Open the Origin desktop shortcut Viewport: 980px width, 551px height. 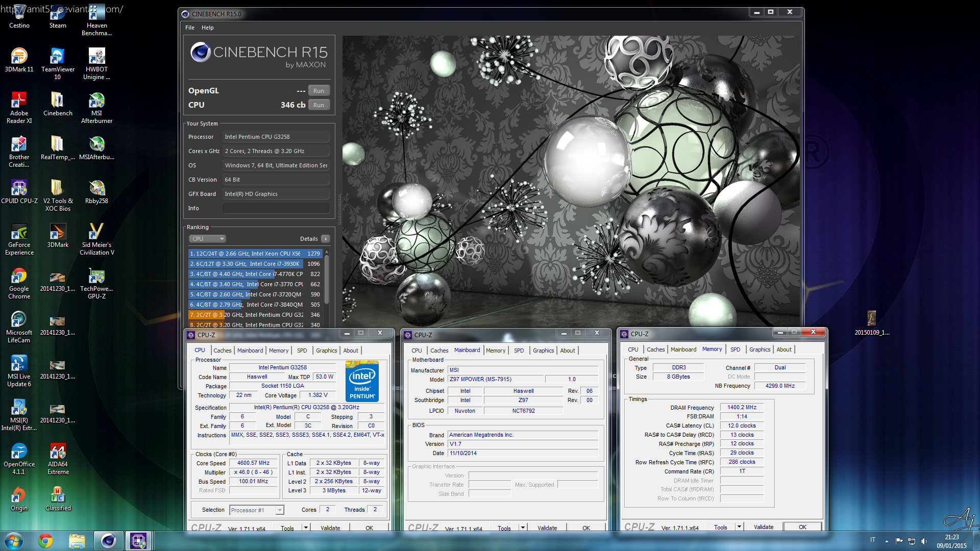tap(19, 498)
